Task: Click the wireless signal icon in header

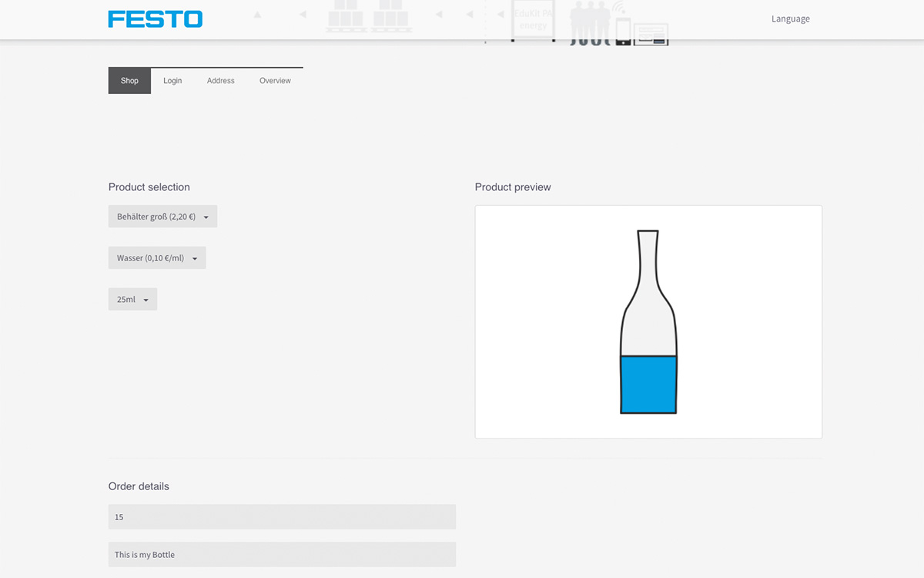Action: (x=619, y=8)
